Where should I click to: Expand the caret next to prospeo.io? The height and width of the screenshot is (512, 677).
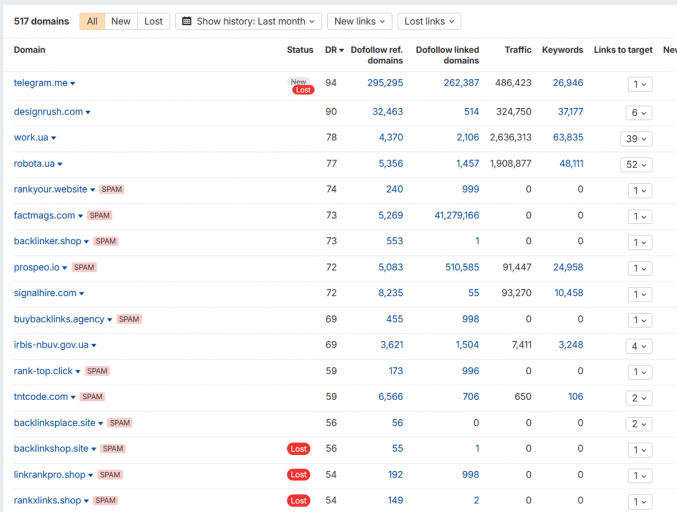(65, 268)
